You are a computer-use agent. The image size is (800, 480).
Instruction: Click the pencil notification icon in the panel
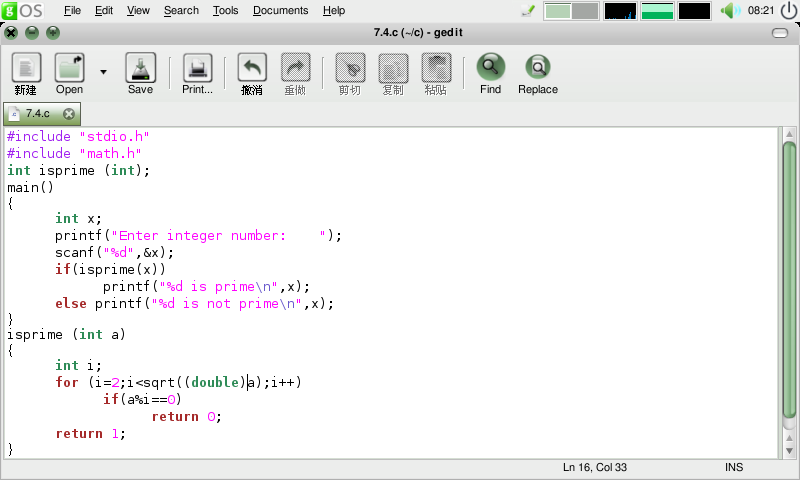click(528, 11)
